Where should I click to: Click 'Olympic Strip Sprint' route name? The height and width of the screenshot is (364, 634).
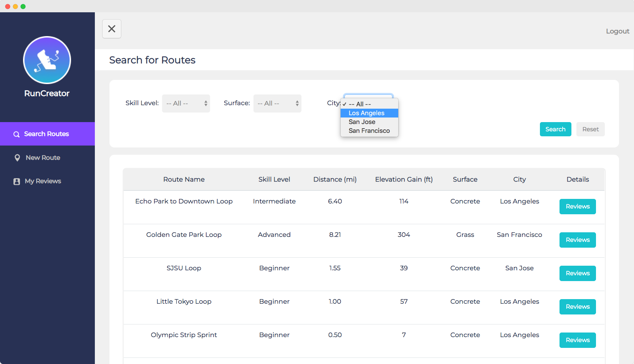tap(184, 335)
